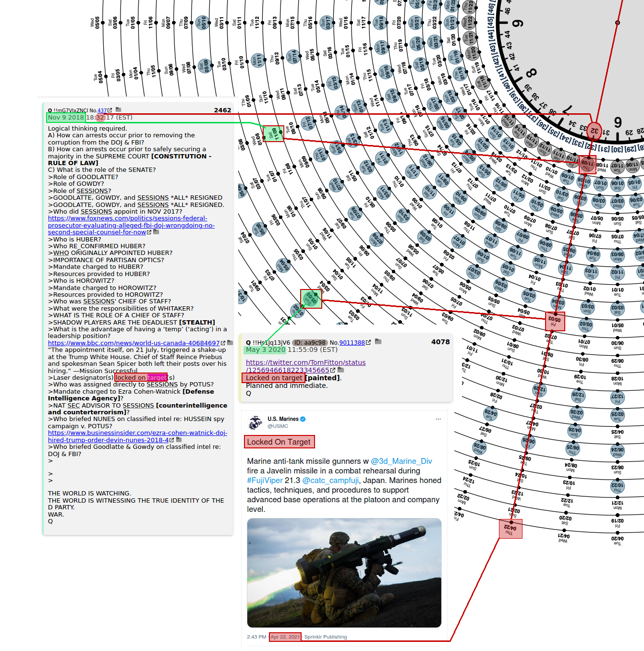Screen dimensions: 644x651
Task: Click the @catc_campfuji mention
Action: point(330,481)
